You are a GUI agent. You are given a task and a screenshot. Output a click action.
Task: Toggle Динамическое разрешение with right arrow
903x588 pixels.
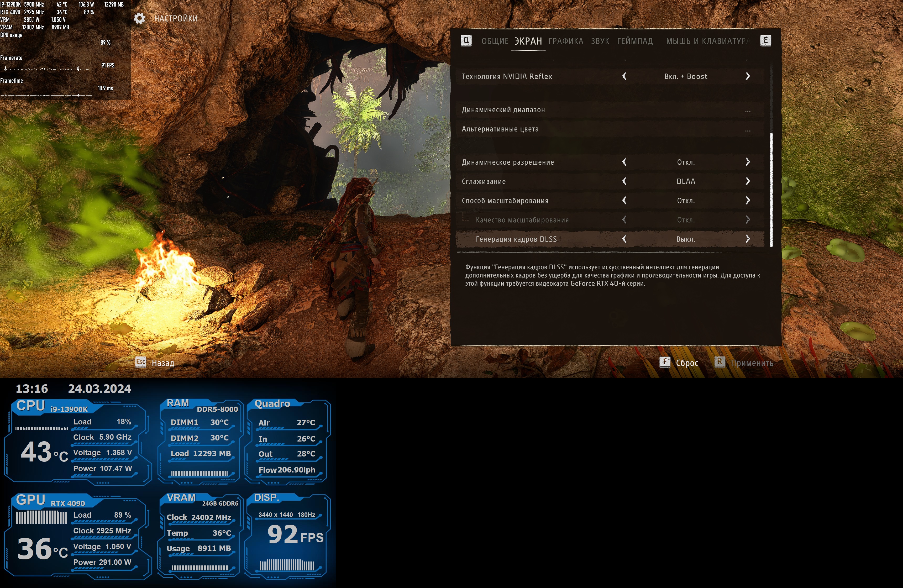click(747, 162)
